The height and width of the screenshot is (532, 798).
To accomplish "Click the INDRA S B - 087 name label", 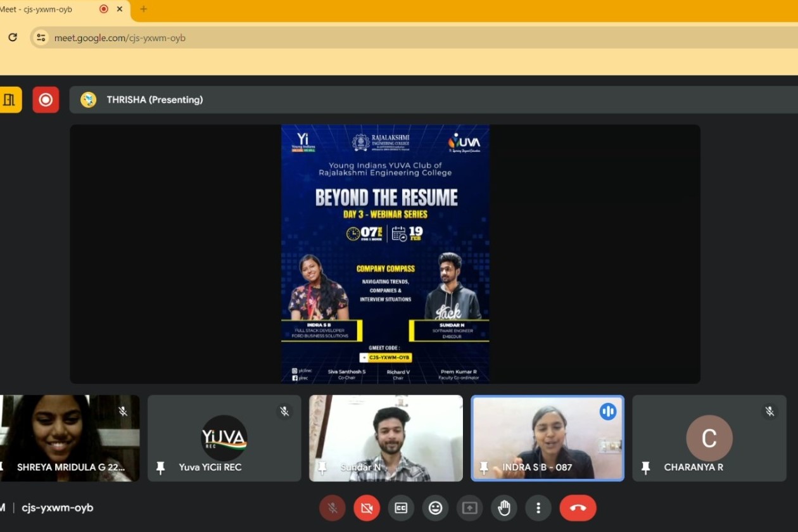I will click(537, 467).
